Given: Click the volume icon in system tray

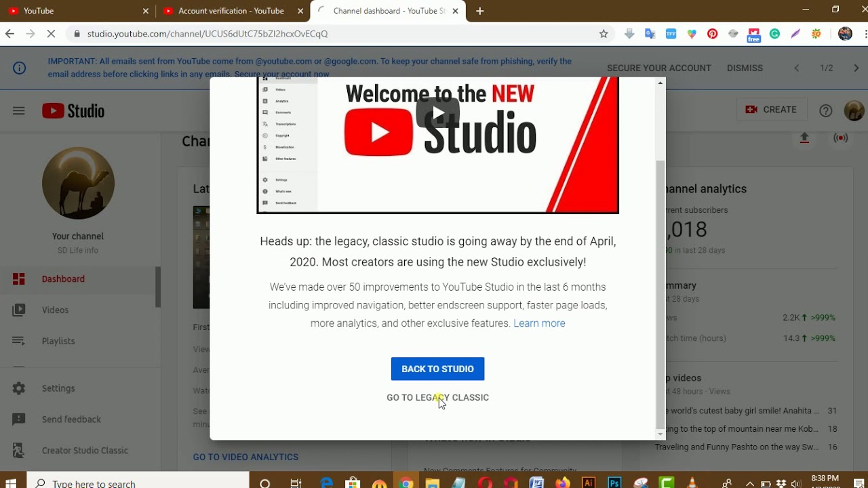Looking at the screenshot, I should [796, 483].
